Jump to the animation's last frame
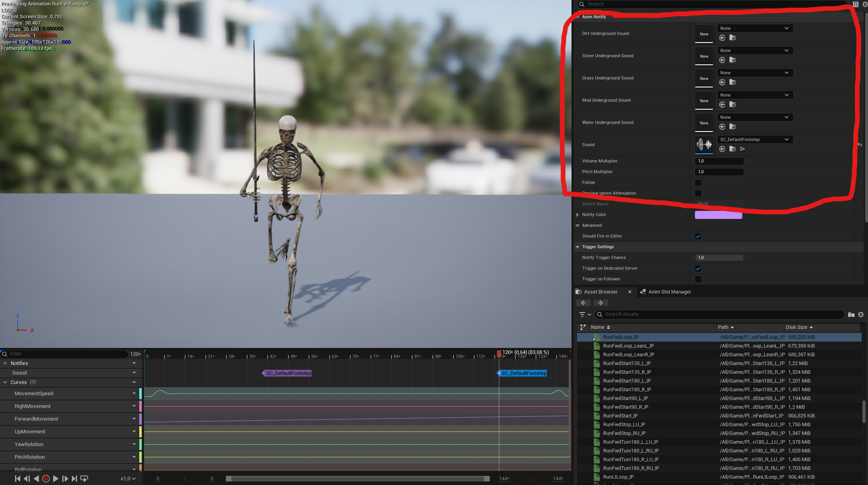 point(74,479)
